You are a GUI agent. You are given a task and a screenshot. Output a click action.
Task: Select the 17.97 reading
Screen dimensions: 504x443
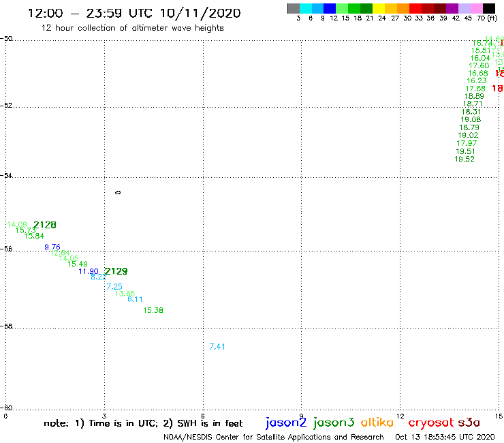[x=467, y=143]
